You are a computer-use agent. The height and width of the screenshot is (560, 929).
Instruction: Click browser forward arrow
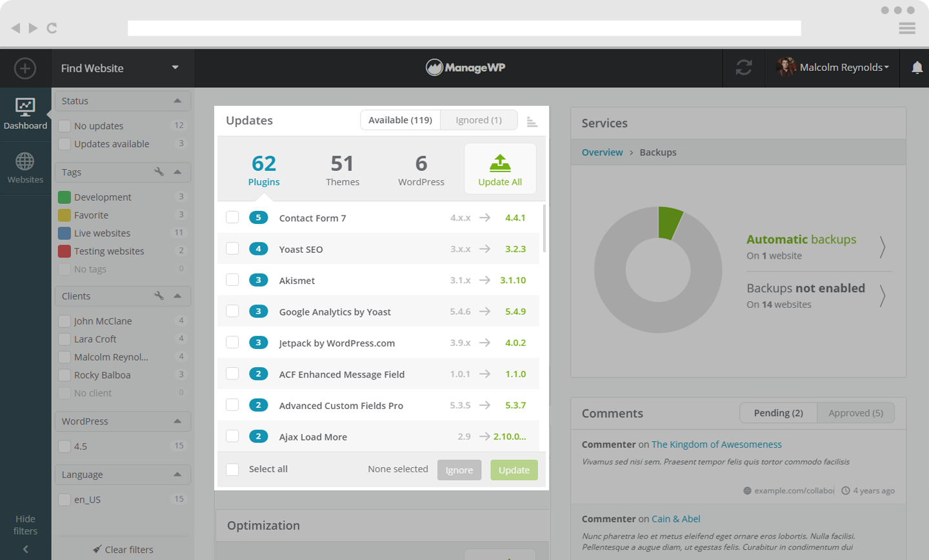click(33, 28)
